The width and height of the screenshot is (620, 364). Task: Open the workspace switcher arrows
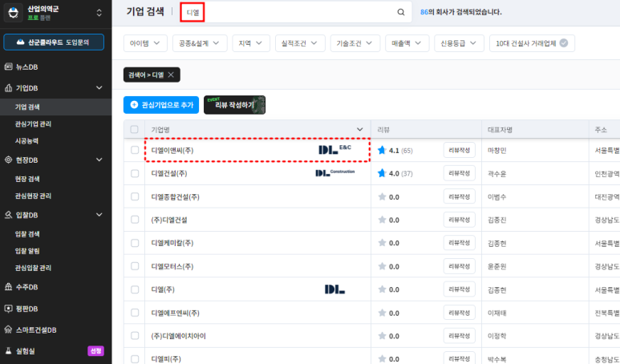pyautogui.click(x=99, y=13)
